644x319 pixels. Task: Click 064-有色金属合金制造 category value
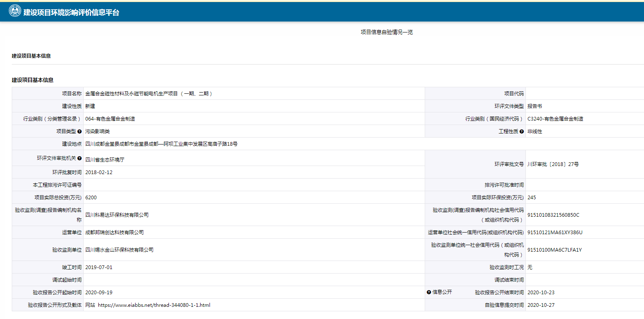pyautogui.click(x=110, y=119)
